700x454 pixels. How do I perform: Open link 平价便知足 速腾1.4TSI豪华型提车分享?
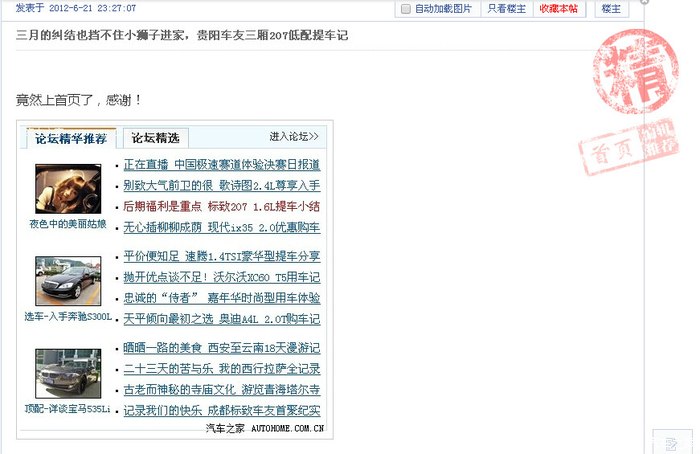[x=221, y=256]
